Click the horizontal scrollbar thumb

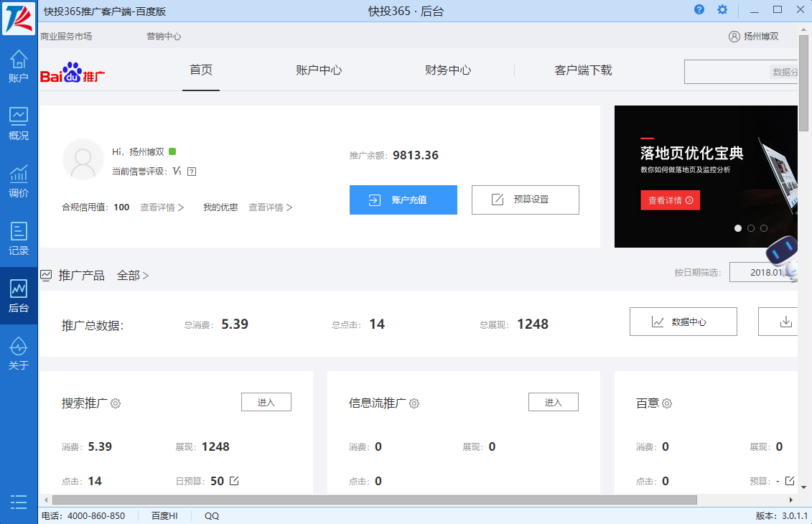[375, 500]
